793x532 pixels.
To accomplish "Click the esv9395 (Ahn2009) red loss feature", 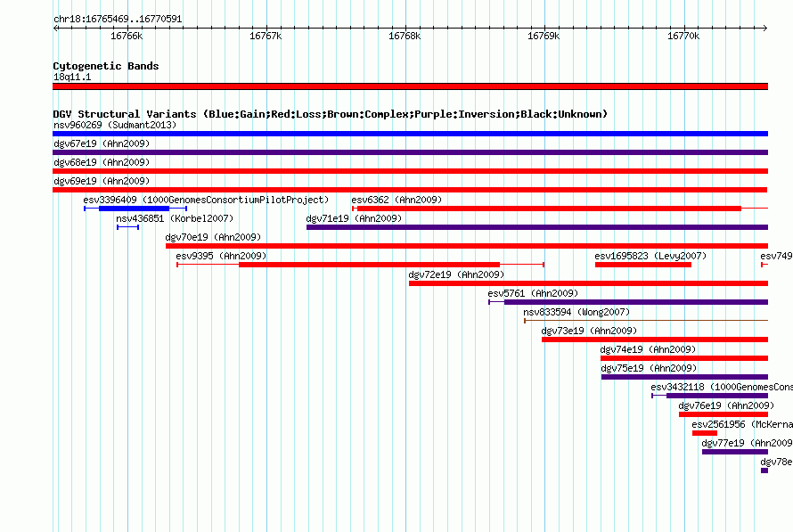I will (361, 265).
